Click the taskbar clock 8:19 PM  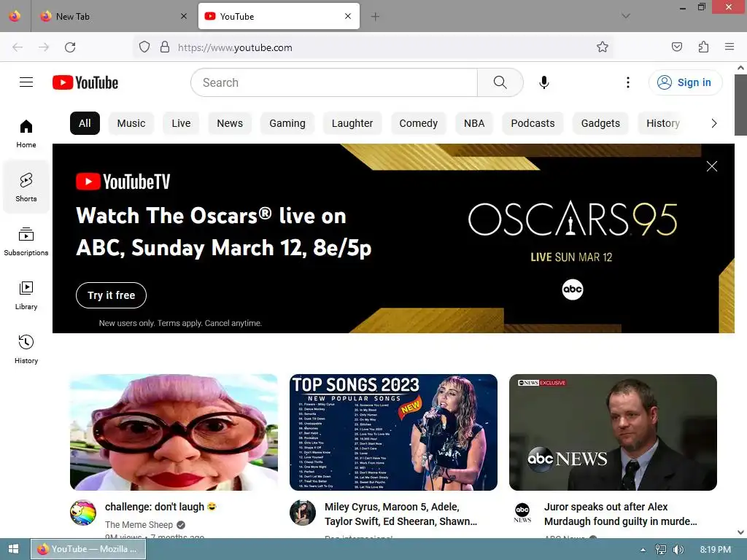(715, 550)
